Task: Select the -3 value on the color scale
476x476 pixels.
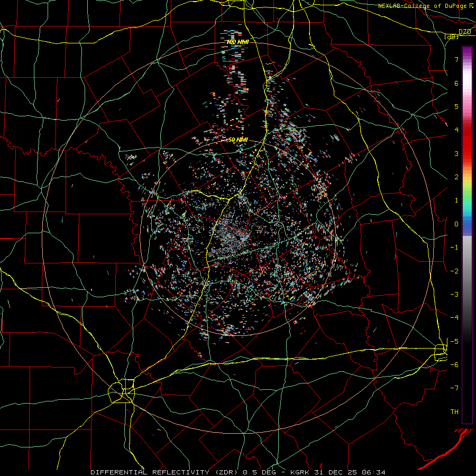Action: tap(454, 295)
